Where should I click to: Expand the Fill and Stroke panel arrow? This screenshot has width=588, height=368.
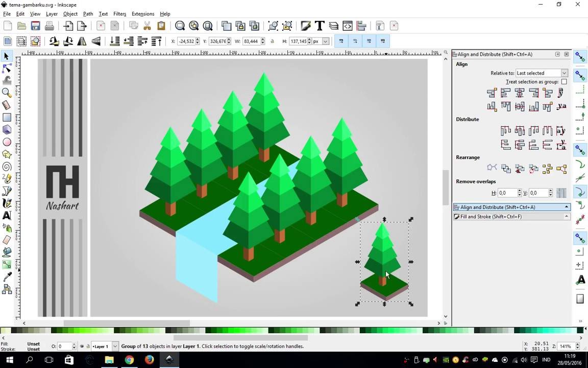(566, 216)
